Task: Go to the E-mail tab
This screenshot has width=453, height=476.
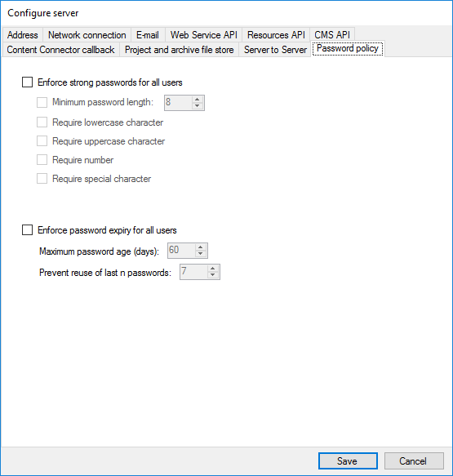Action: [x=148, y=35]
